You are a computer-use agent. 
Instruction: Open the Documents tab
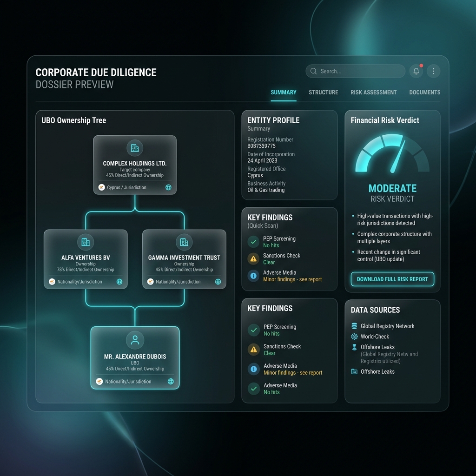pyautogui.click(x=424, y=93)
